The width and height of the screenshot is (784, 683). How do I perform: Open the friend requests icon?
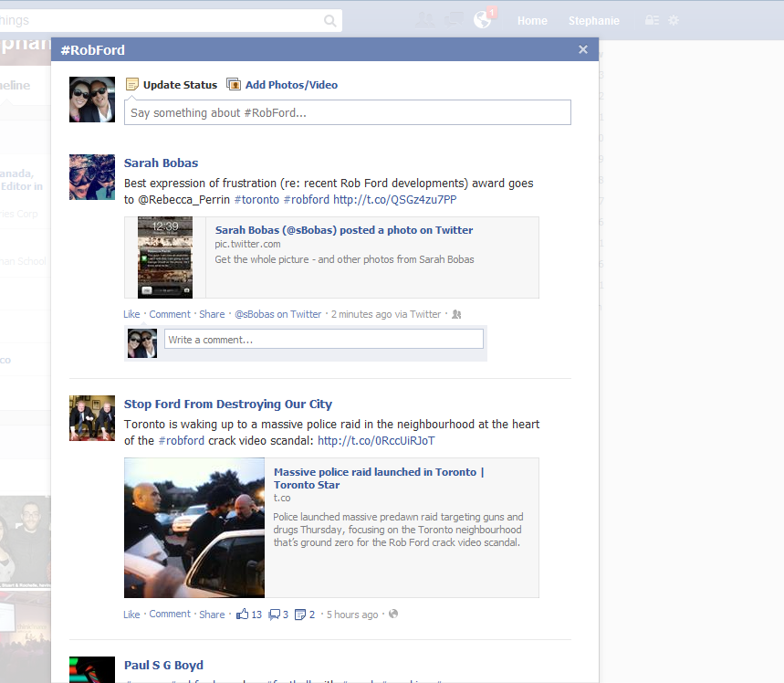tap(425, 20)
